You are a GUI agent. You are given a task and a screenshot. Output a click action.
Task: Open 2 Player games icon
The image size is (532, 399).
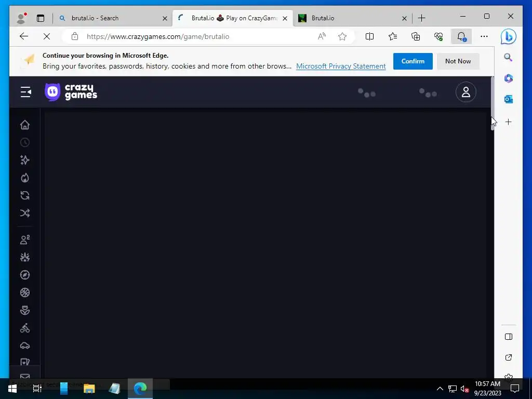25,240
